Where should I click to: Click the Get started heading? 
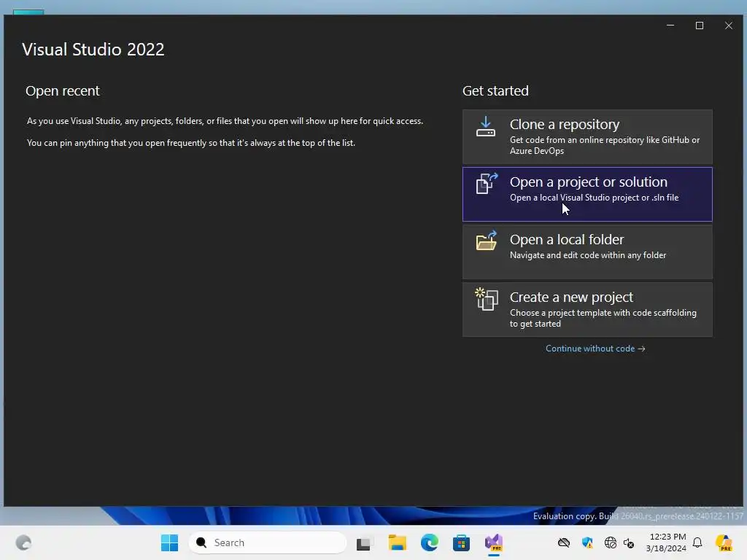(495, 91)
